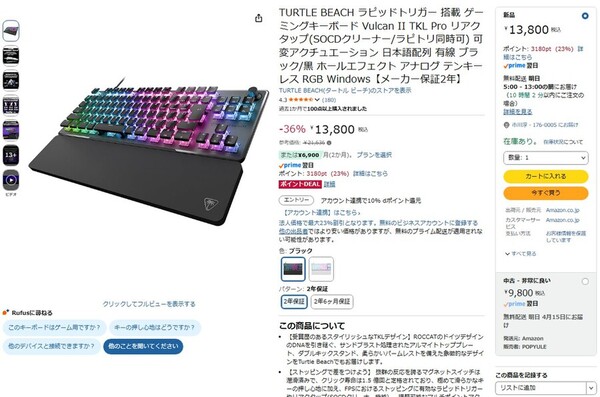Add item with カートに入れる button
Image resolution: width=600 pixels, height=397 pixels.
pos(545,176)
